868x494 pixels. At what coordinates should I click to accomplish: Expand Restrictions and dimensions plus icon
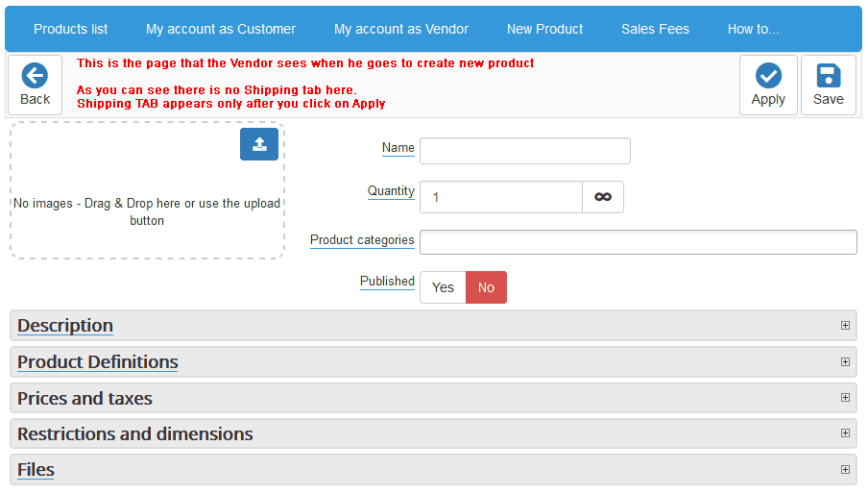pyautogui.click(x=845, y=433)
